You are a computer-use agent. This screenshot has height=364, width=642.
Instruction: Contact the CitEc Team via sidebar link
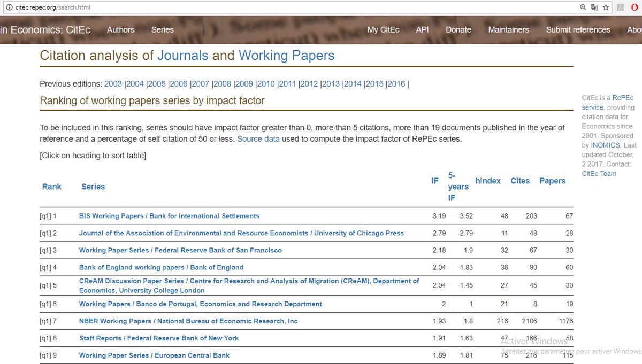click(599, 173)
